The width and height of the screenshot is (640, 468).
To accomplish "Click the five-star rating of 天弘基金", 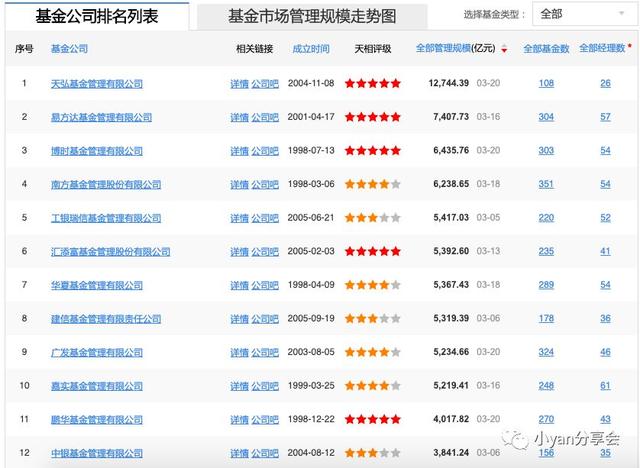I will pyautogui.click(x=373, y=84).
